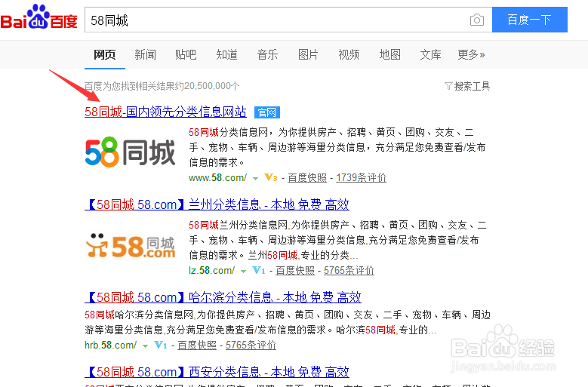This screenshot has width=588, height=387.
Task: Click the funnel icon beside 搜索工具
Action: [x=448, y=86]
